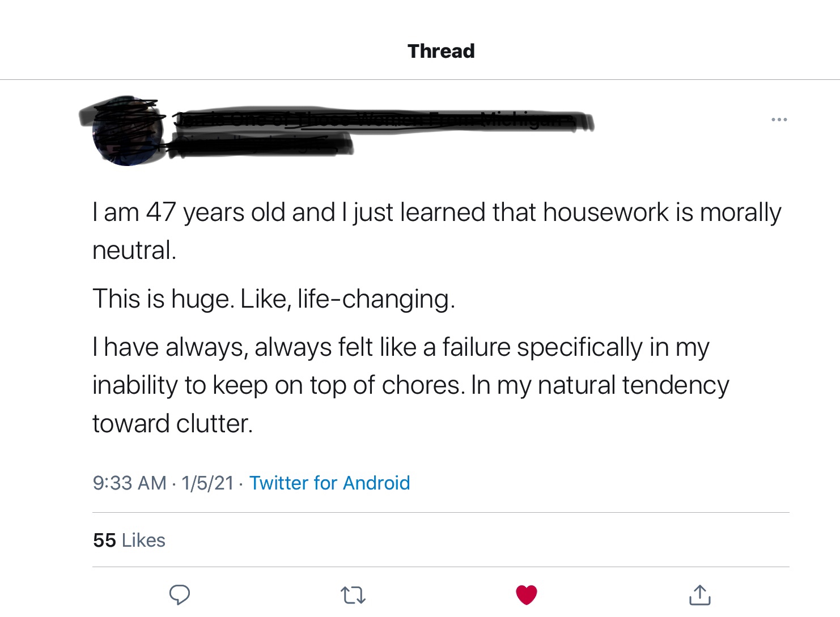The image size is (840, 617).
Task: Click the 9:33 AM timestamp
Action: pos(129,483)
